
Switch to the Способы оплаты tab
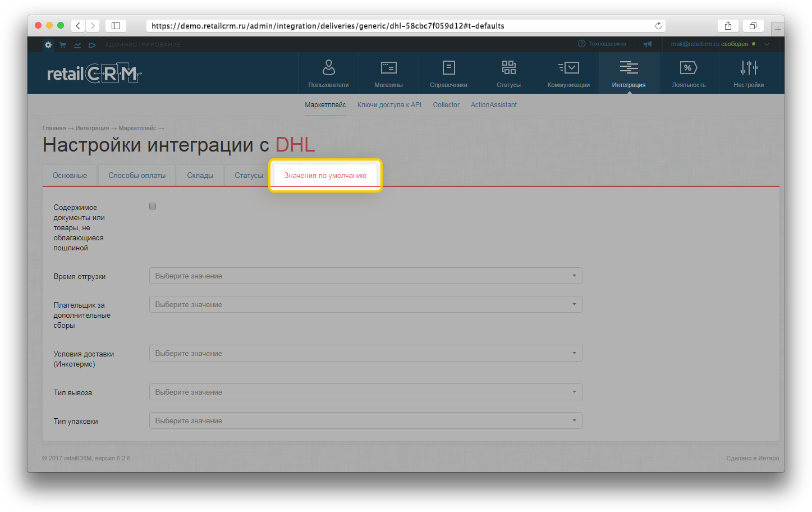pos(137,176)
